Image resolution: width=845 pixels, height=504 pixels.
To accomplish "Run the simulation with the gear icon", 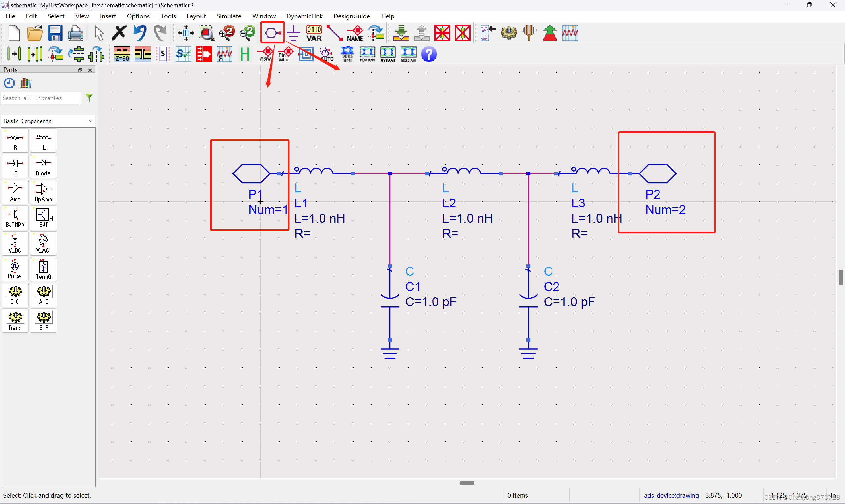I will [509, 32].
